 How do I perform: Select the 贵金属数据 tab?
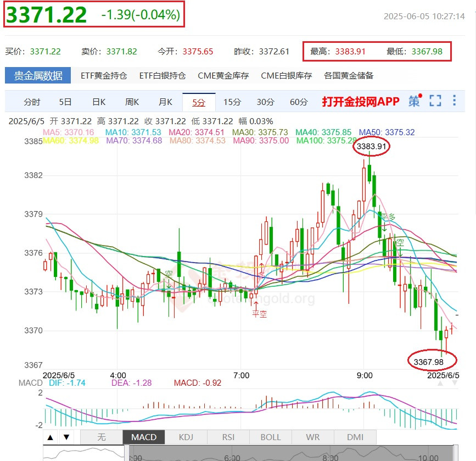point(38,75)
